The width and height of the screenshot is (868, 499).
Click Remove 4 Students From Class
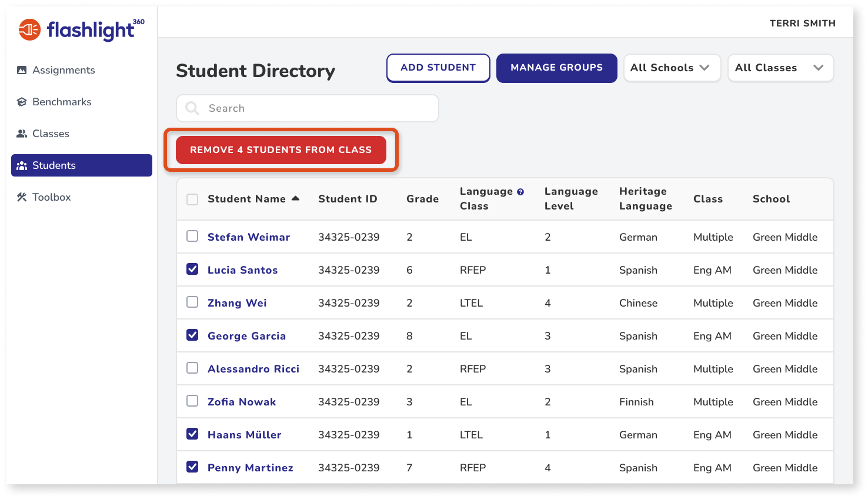(281, 150)
